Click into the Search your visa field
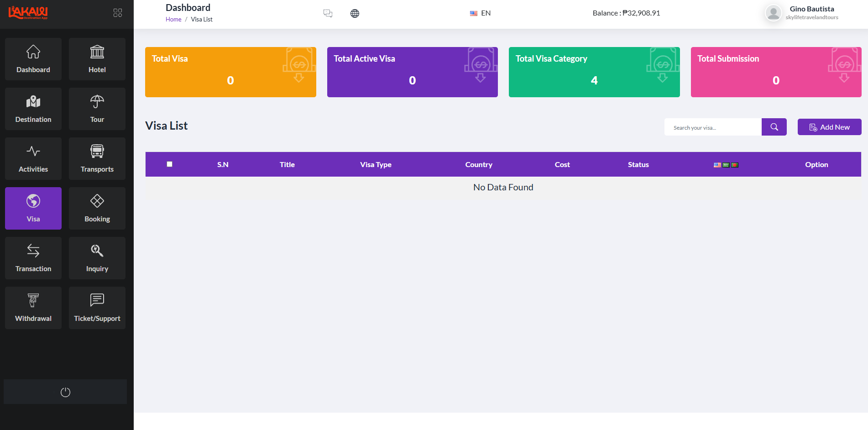The height and width of the screenshot is (430, 868). tap(713, 127)
